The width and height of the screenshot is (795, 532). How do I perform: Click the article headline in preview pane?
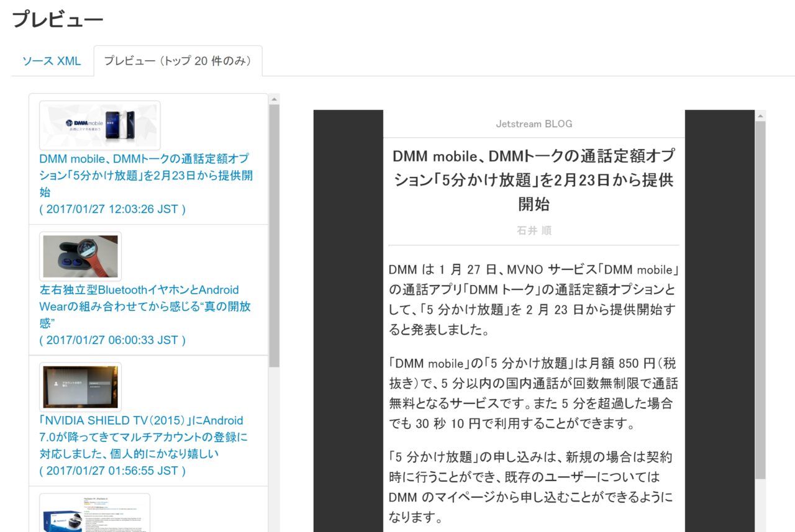[534, 179]
